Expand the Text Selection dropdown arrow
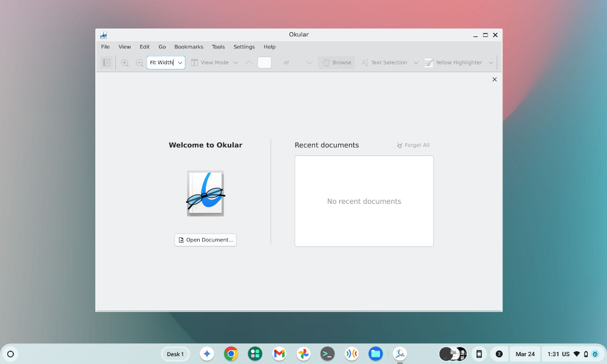 416,62
